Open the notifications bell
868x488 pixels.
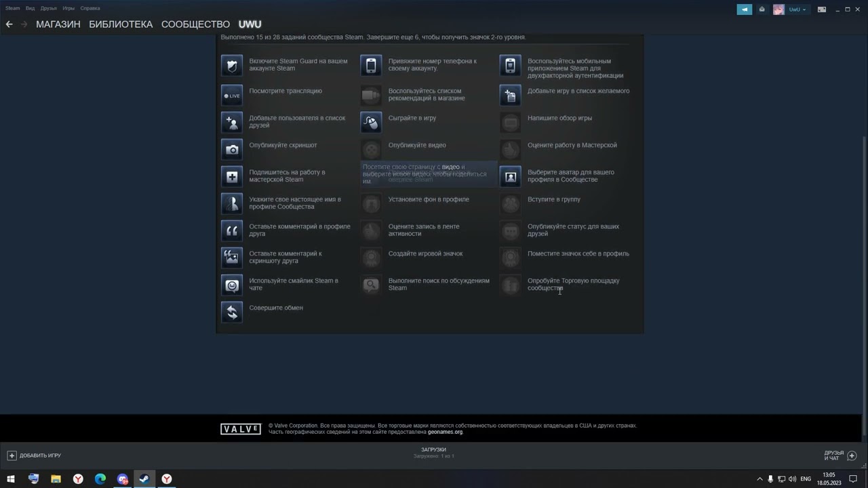tap(762, 9)
